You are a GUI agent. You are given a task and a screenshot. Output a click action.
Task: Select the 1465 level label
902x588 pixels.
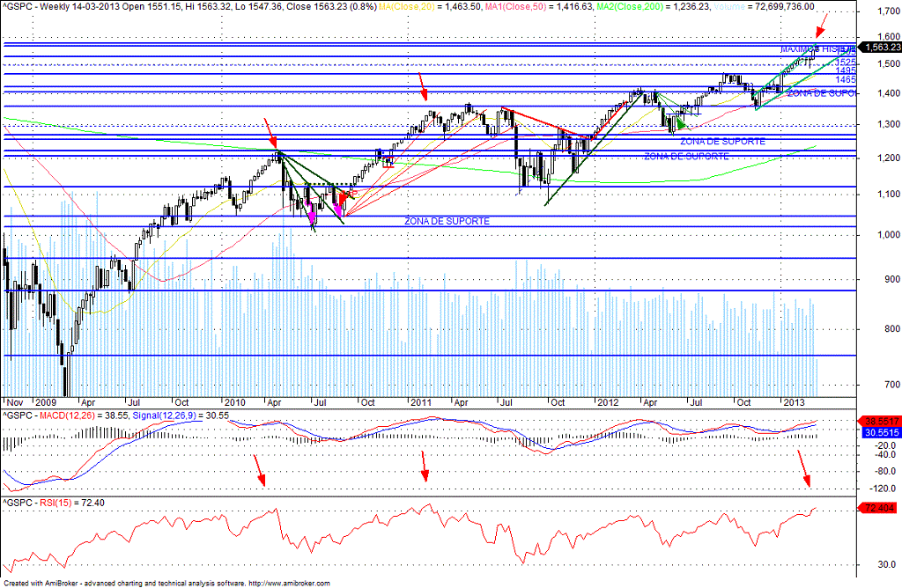846,80
